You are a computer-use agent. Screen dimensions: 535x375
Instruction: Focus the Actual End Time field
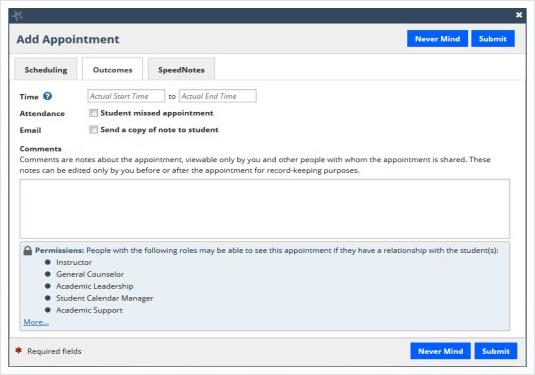pyautogui.click(x=218, y=96)
